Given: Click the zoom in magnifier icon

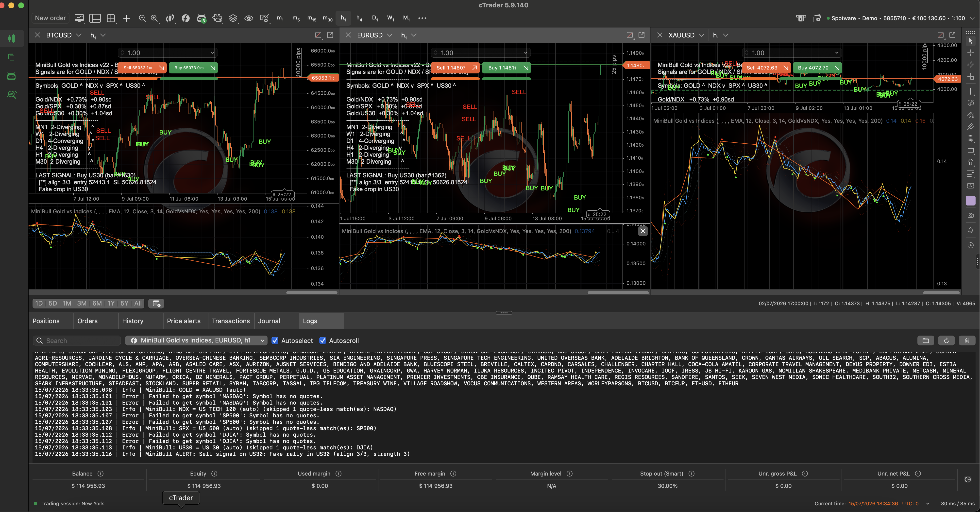Looking at the screenshot, I should coord(154,18).
